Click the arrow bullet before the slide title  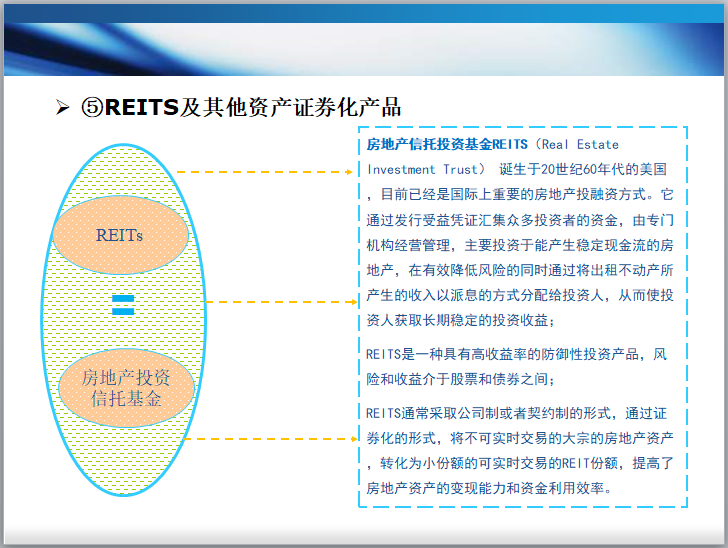point(62,108)
